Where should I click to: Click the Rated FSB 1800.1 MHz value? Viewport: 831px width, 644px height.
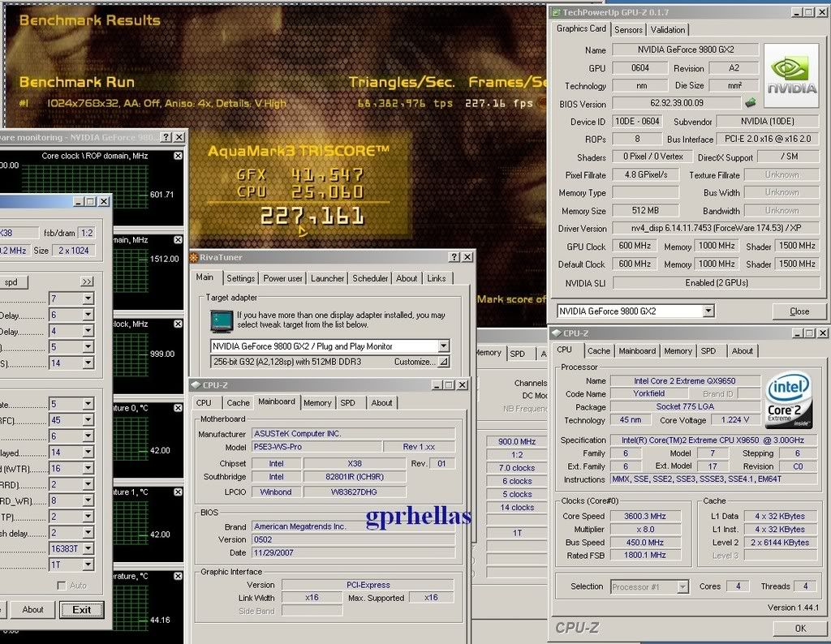pyautogui.click(x=644, y=555)
